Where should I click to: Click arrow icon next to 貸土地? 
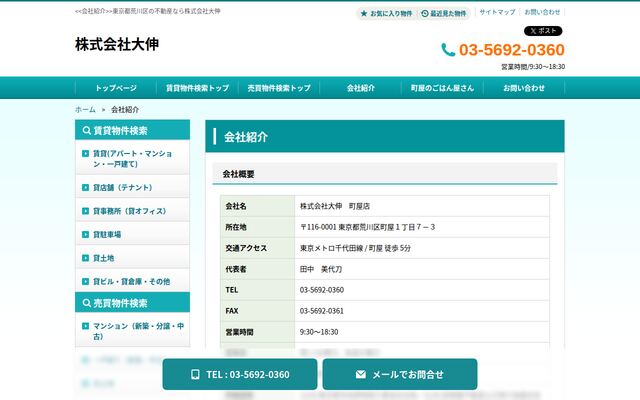[x=85, y=258]
